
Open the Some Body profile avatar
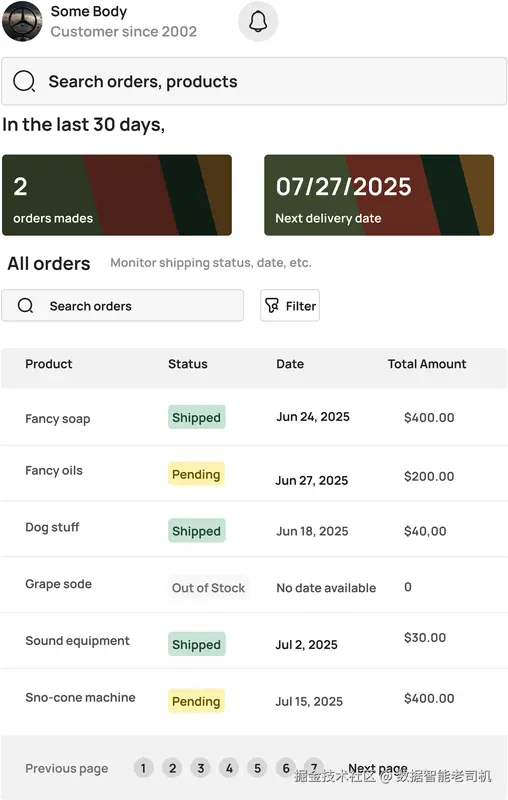point(22,21)
